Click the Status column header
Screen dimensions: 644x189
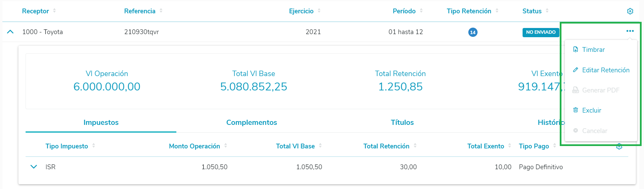(532, 11)
